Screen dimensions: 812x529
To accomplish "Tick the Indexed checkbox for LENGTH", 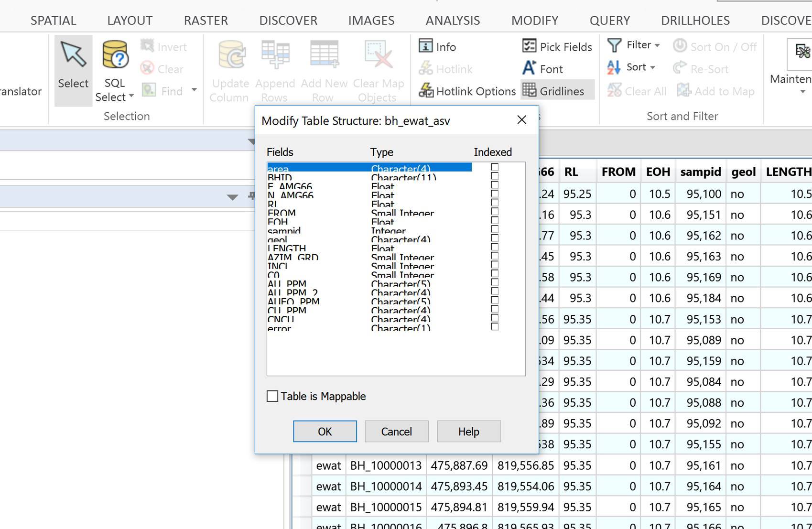I will tap(495, 247).
